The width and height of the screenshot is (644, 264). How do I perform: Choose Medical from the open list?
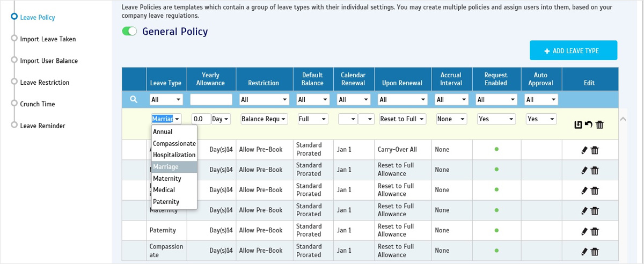[x=174, y=190]
